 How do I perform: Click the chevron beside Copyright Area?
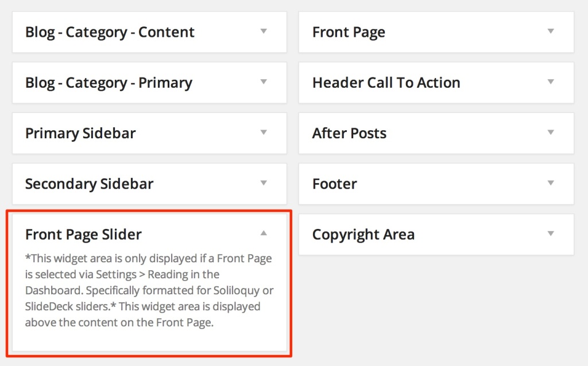tap(551, 234)
